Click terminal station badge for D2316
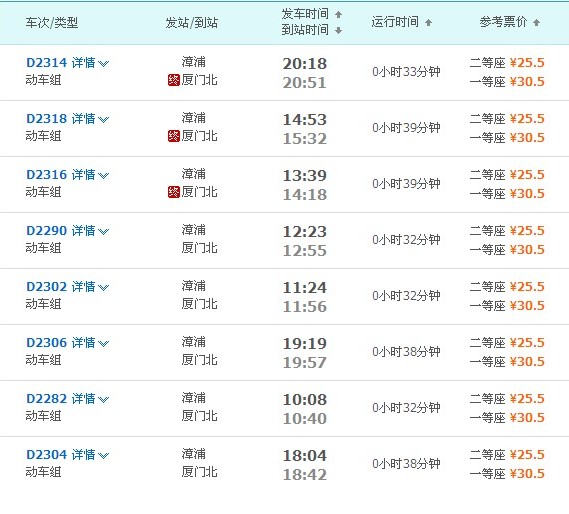Screen dimensions: 569x514 pos(174,192)
